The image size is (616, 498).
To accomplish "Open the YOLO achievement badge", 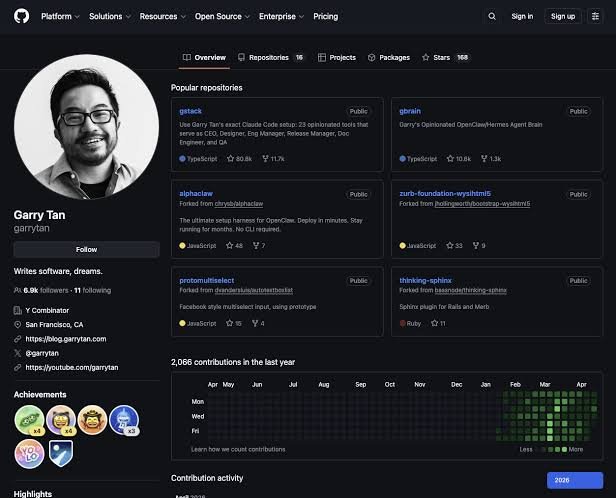I will click(x=29, y=454).
